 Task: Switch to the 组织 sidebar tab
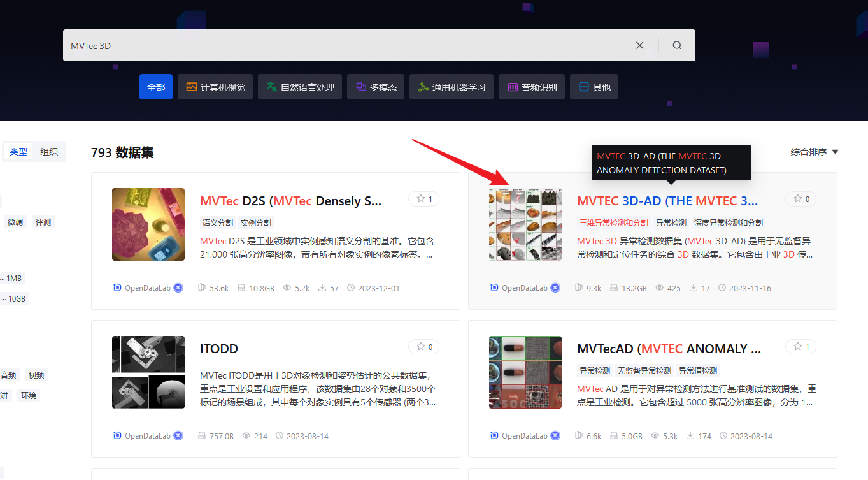pyautogui.click(x=49, y=152)
